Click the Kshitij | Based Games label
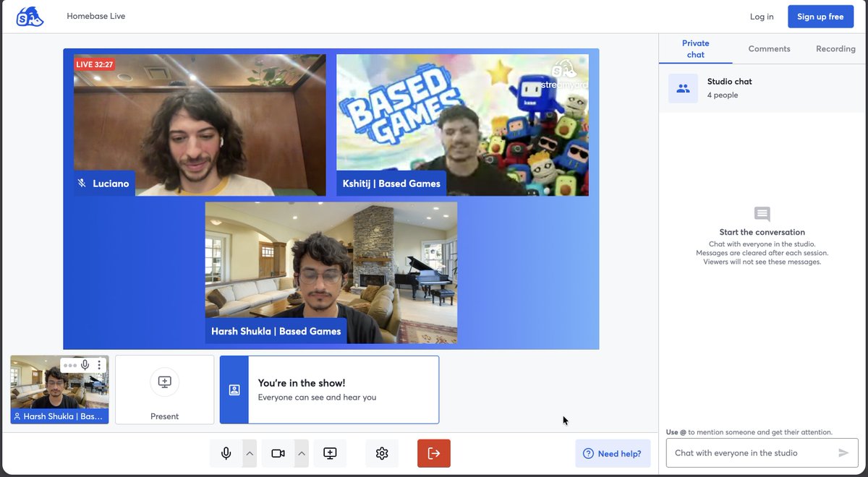868x477 pixels. pyautogui.click(x=391, y=184)
